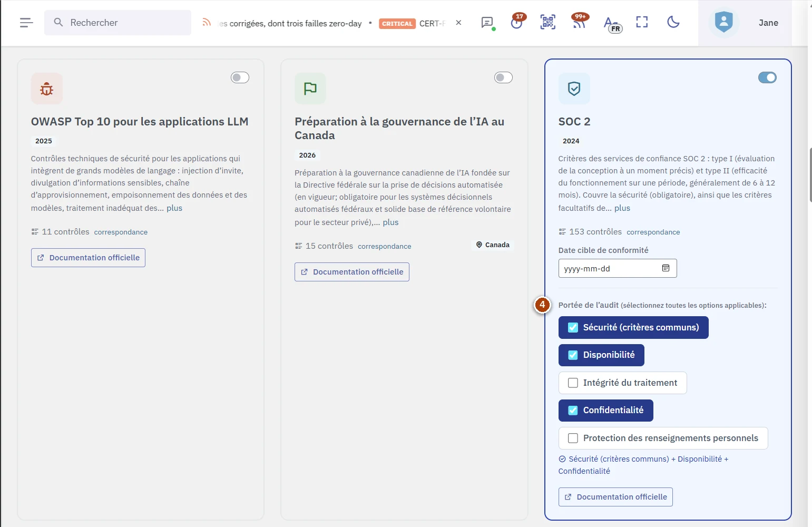Disable the SOC 2 framework toggle

767,77
